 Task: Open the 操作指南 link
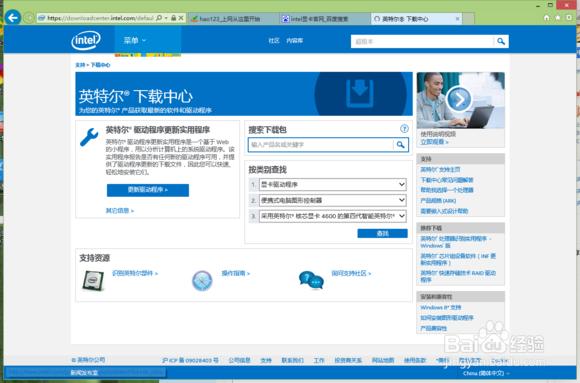coord(236,273)
